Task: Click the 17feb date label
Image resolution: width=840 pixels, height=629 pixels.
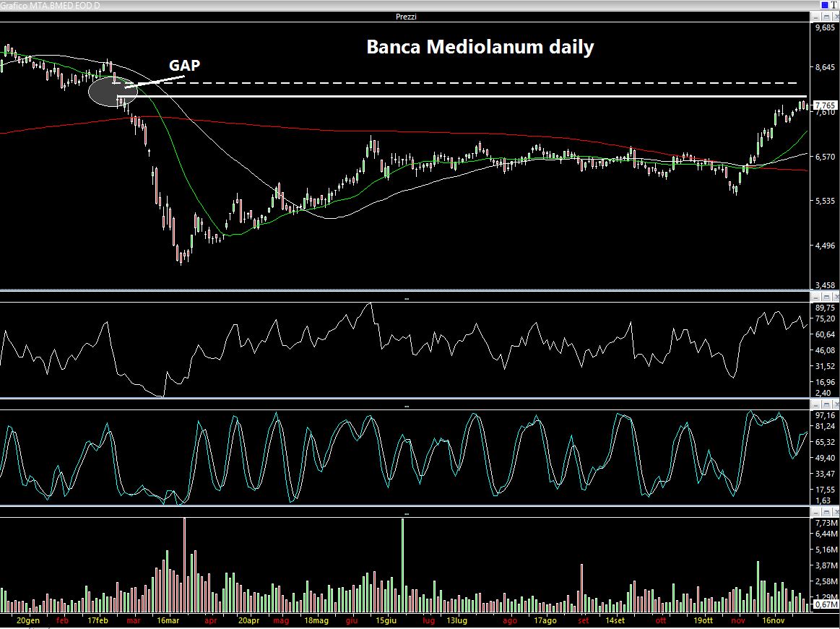Action: pyautogui.click(x=98, y=620)
